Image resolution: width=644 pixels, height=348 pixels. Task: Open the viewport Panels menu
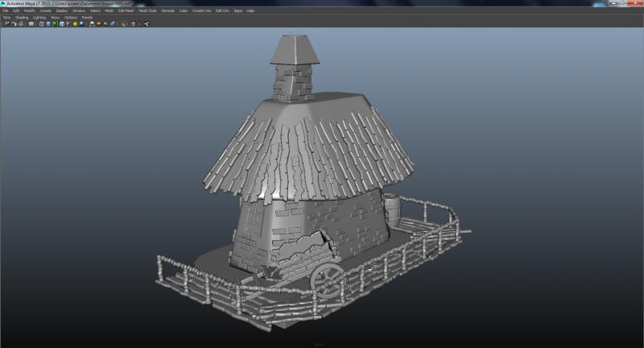[x=87, y=18]
